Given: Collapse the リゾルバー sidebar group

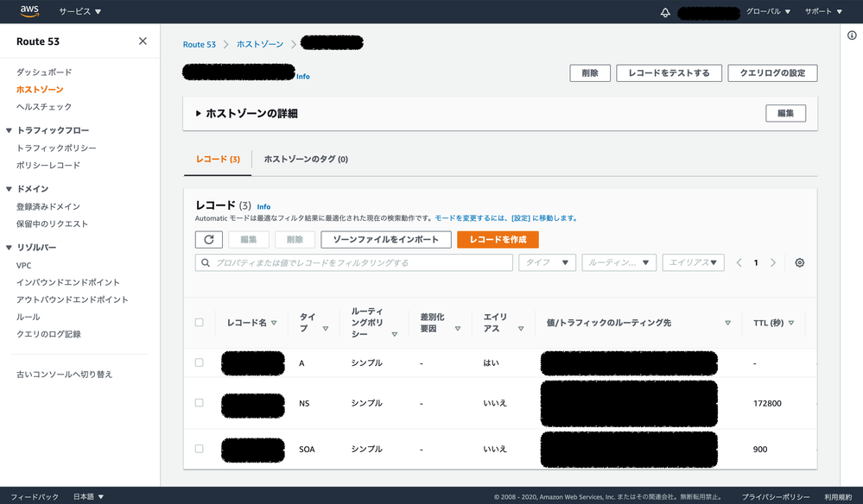Looking at the screenshot, I should click(x=9, y=248).
